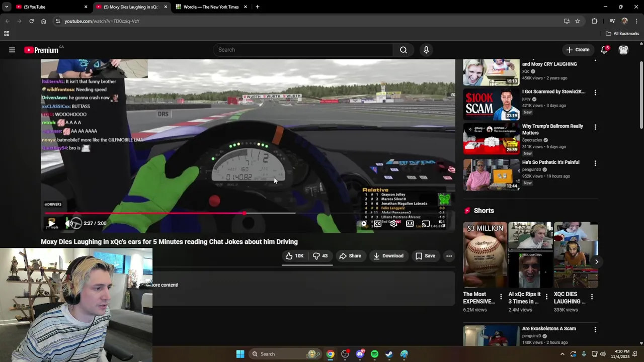
Task: Open Discord from the taskbar
Action: pos(360,354)
